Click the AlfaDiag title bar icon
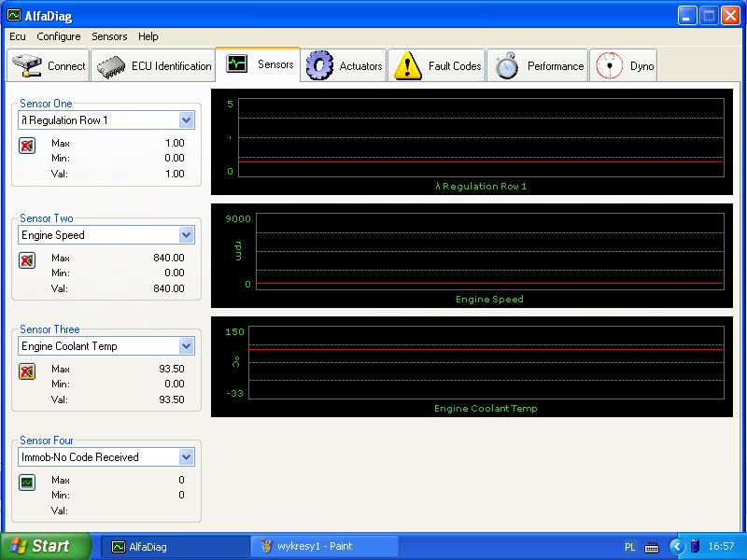The width and height of the screenshot is (747, 560). [x=14, y=15]
